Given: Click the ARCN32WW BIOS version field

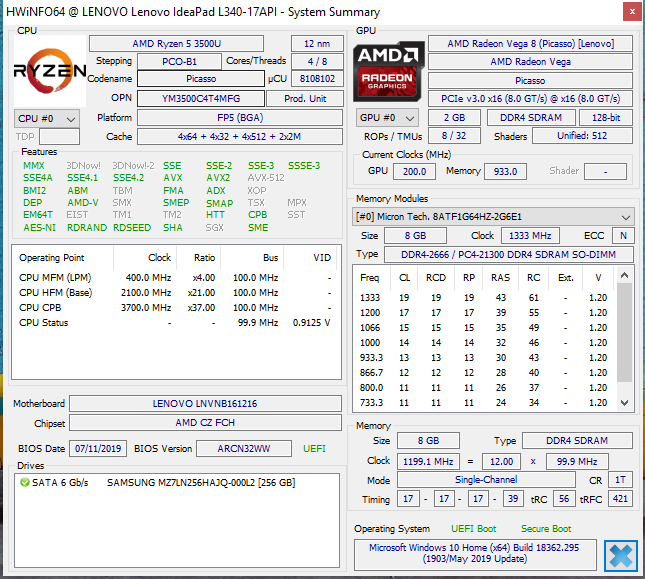Looking at the screenshot, I should click(244, 448).
